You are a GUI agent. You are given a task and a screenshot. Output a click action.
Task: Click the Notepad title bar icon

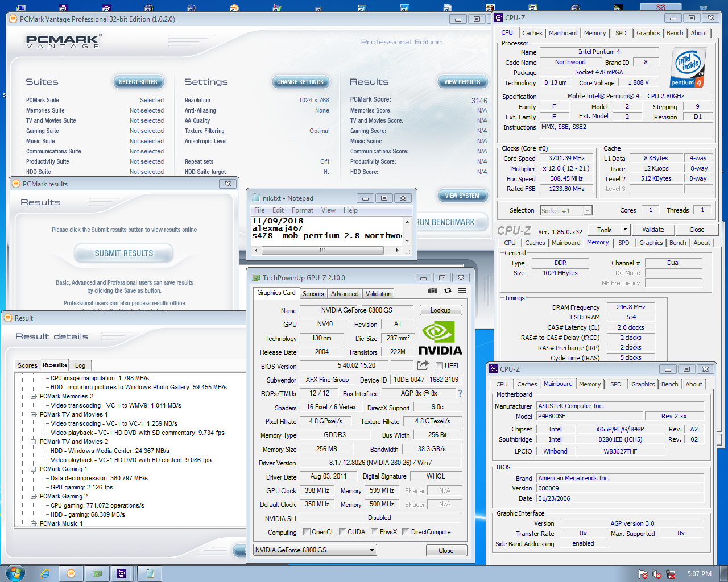[x=257, y=198]
